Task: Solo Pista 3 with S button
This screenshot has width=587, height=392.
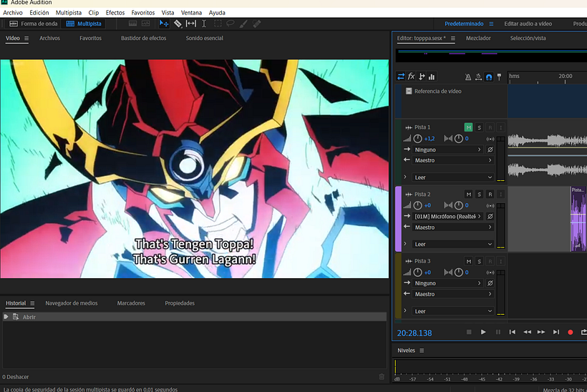Action: coord(479,261)
